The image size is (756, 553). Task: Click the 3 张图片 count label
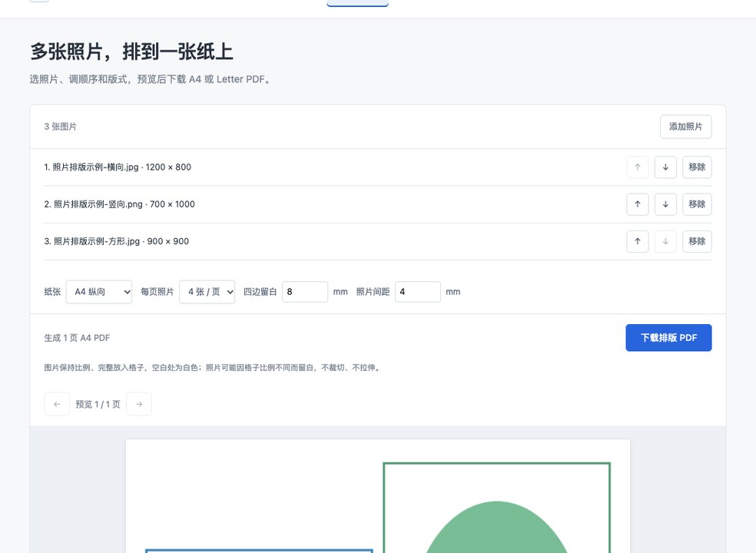[x=60, y=127]
